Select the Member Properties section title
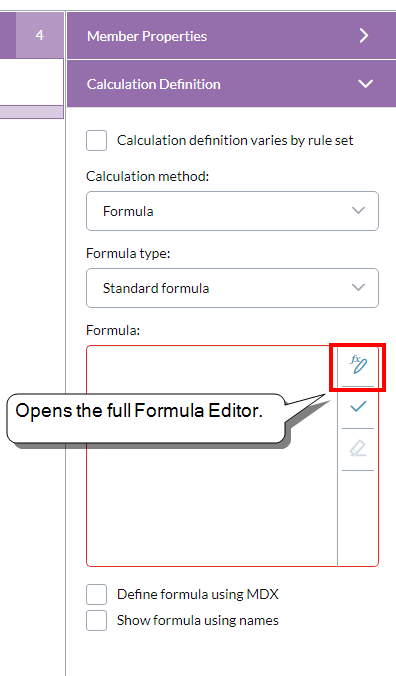 (147, 36)
